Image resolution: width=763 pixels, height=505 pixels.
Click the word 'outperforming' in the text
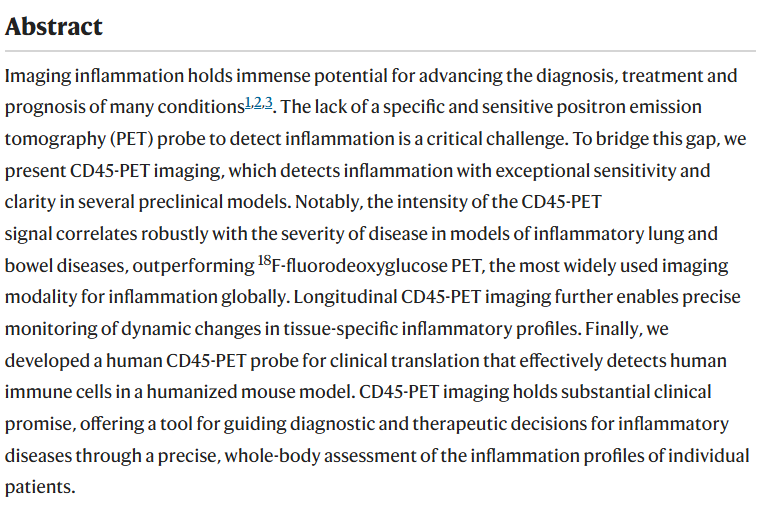(193, 267)
